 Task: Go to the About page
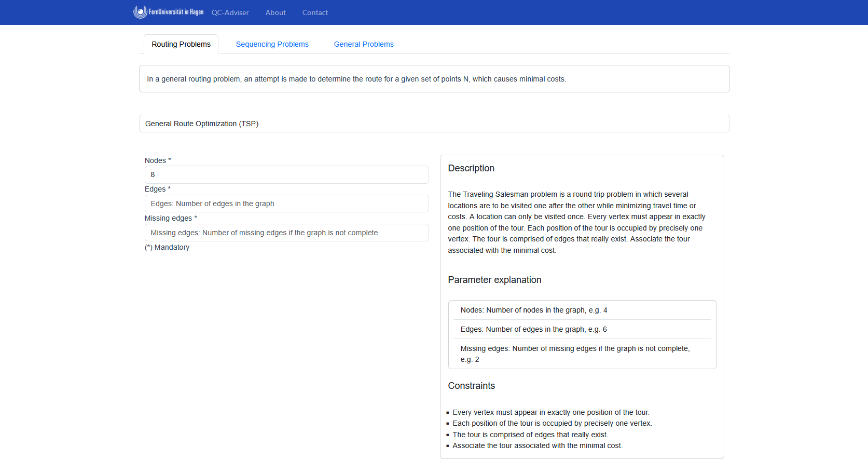(x=275, y=12)
